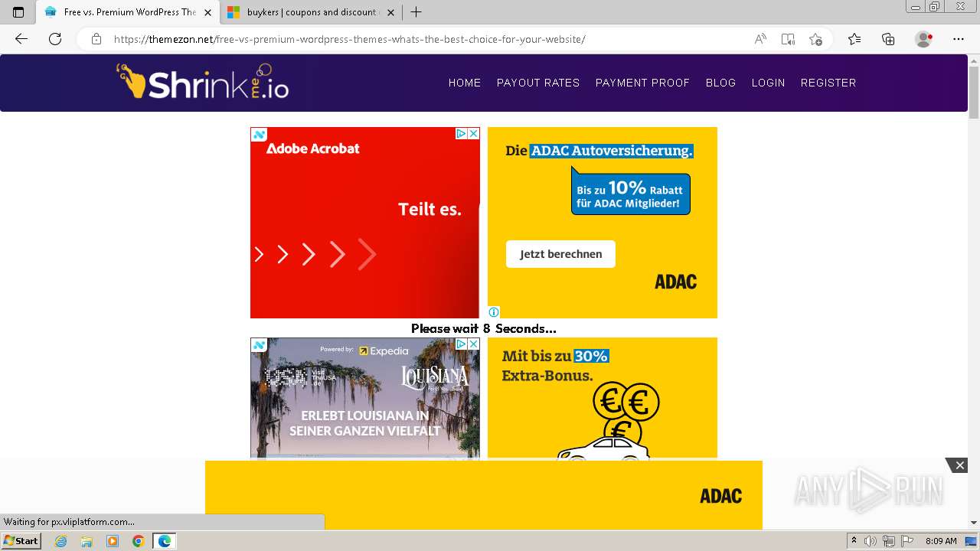
Task: View site information lock icon
Action: [x=96, y=39]
